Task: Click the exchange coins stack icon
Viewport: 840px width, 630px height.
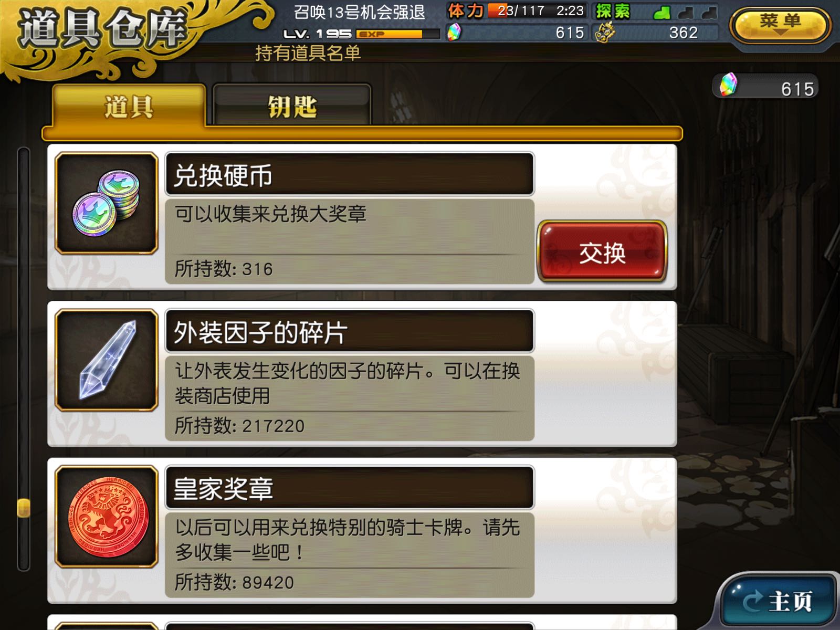Action: 107,204
